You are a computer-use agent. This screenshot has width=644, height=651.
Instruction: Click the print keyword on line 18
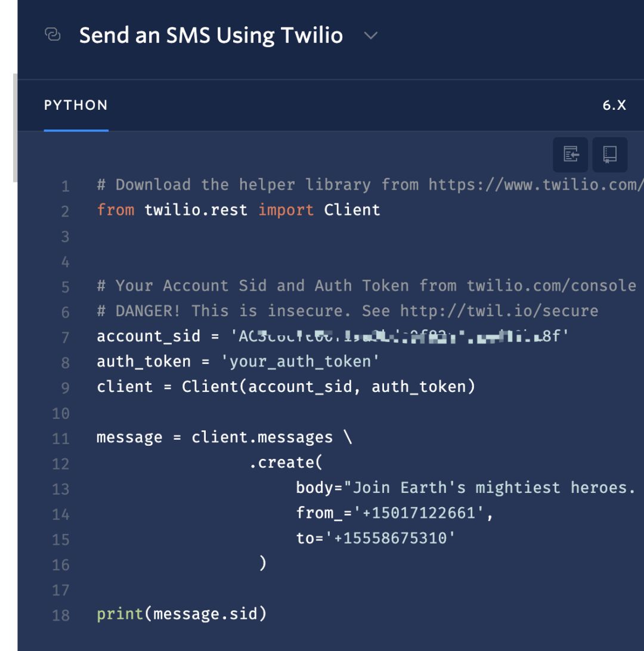click(120, 614)
